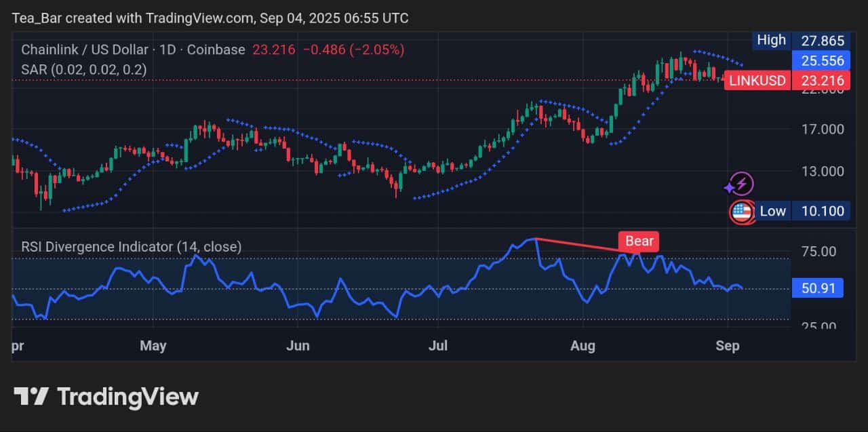Click the 13.000 price axis label
868x432 pixels.
click(823, 171)
